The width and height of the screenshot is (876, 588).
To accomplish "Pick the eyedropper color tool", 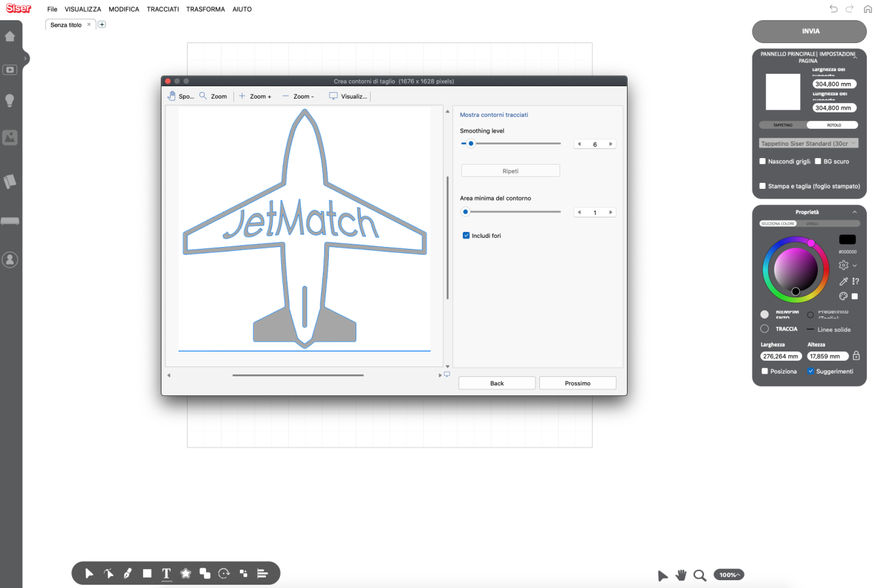I will point(843,282).
